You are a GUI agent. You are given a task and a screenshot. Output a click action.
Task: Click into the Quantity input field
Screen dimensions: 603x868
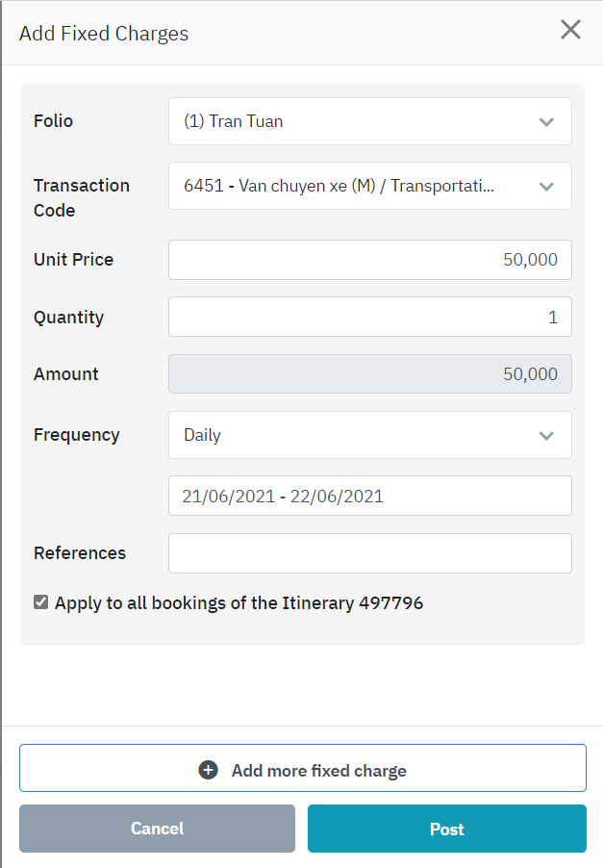coord(369,318)
